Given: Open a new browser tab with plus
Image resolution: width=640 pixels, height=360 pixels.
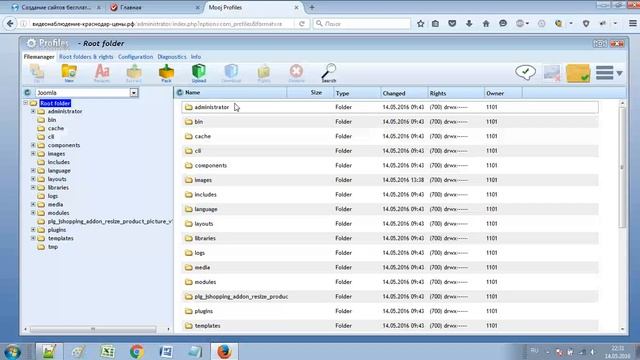Looking at the screenshot, I should pyautogui.click(x=312, y=7).
